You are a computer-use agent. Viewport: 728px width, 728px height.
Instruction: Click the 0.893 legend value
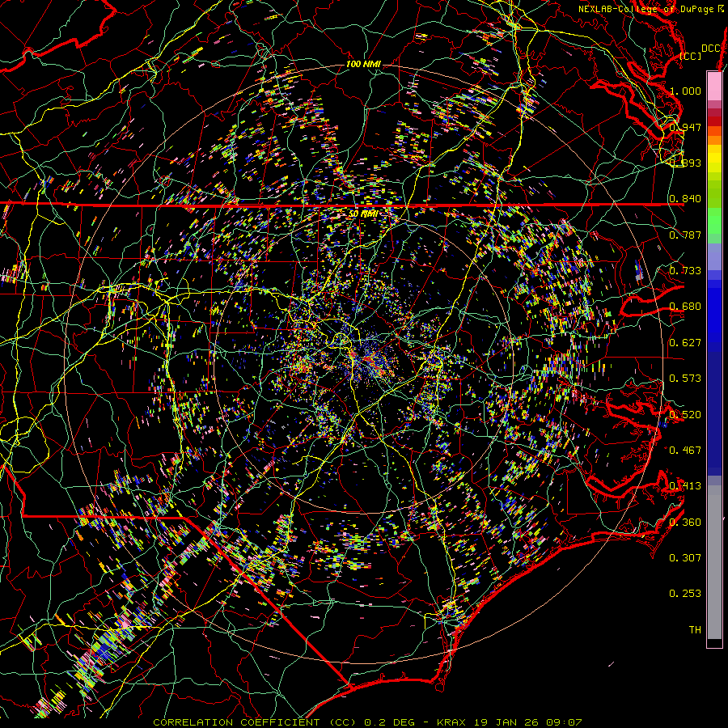click(685, 163)
